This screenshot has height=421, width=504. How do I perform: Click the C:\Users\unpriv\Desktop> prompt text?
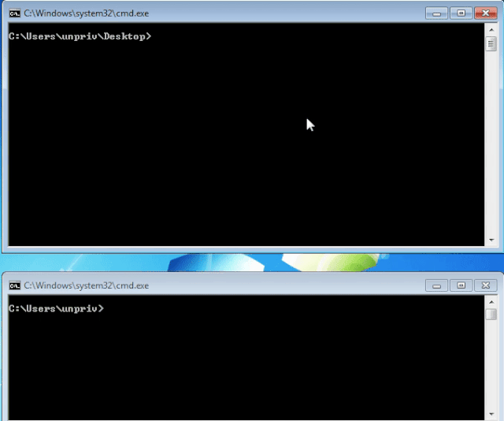coord(80,36)
